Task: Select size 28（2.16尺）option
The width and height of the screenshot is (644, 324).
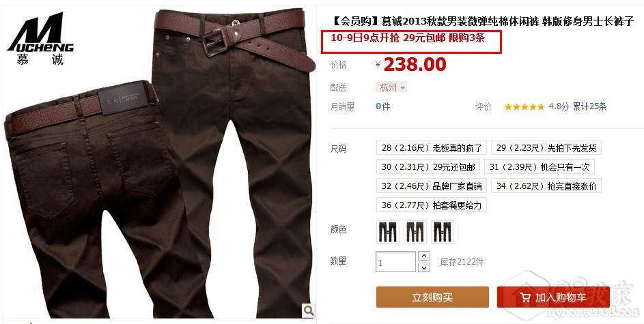Action: point(431,147)
